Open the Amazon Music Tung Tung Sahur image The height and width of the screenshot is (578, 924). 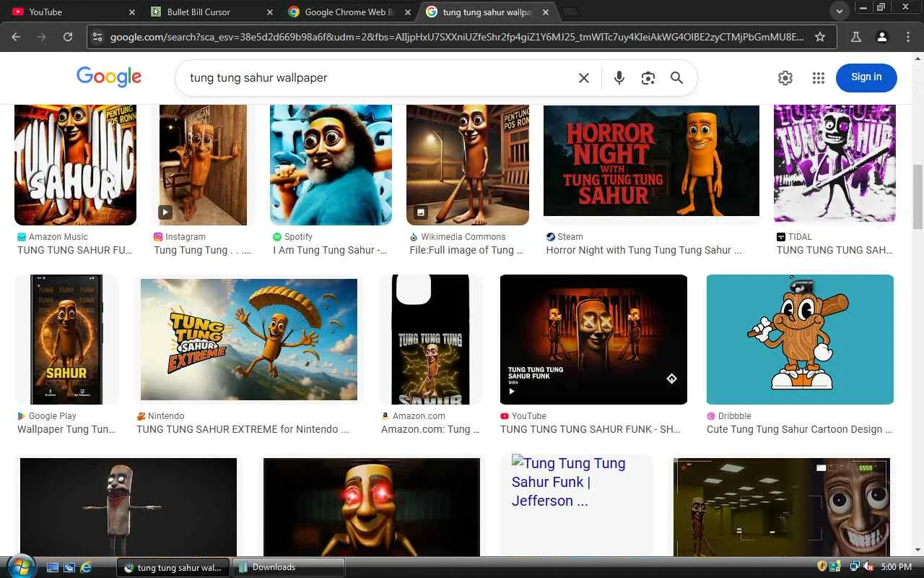[x=76, y=165]
